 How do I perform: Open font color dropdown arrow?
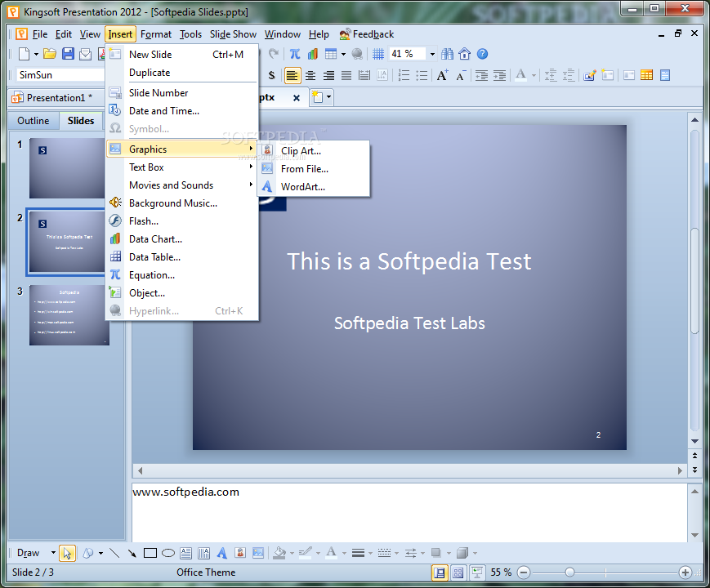534,76
